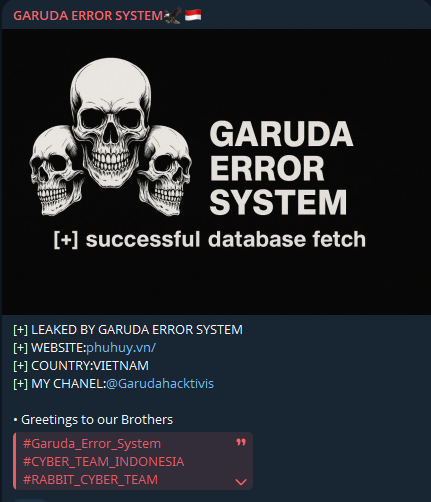Expand the hashtag quote block chevron

(x=241, y=482)
